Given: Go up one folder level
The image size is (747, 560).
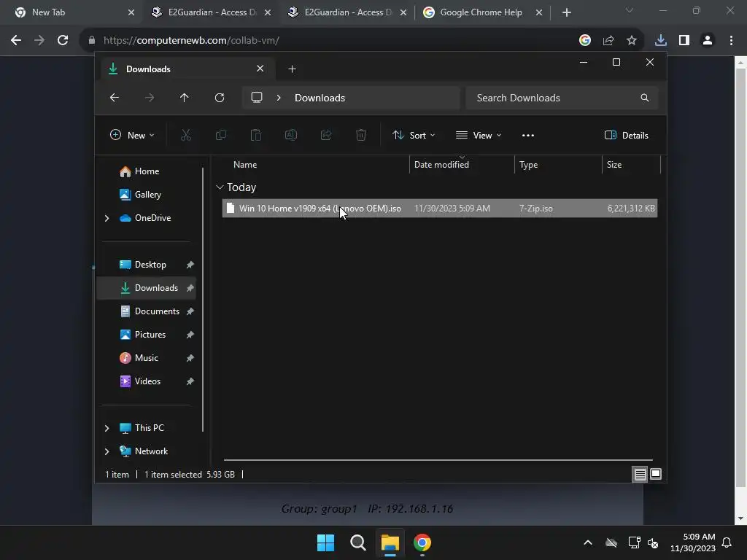Looking at the screenshot, I should point(185,98).
